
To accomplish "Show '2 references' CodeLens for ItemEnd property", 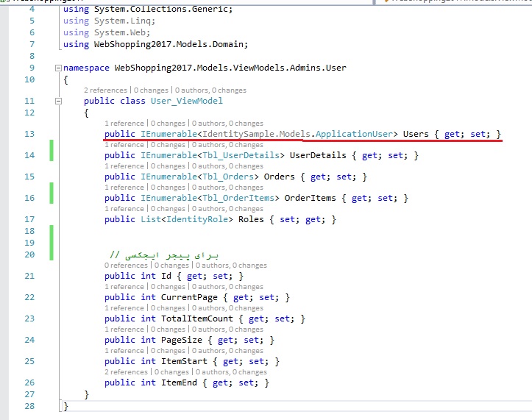I will coord(127,372).
